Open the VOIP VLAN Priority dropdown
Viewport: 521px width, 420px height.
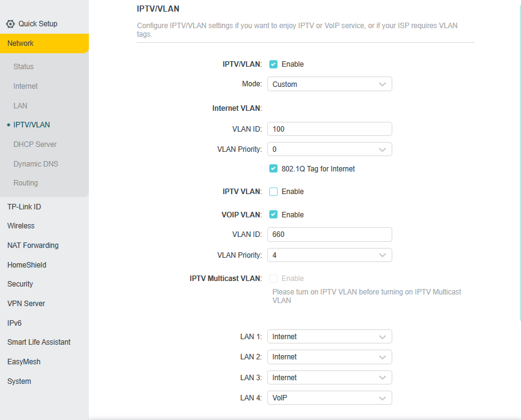tap(329, 255)
